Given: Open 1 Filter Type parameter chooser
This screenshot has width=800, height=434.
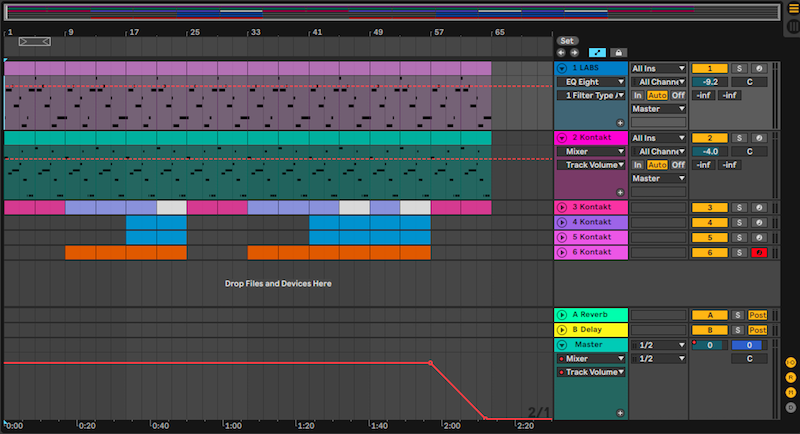Looking at the screenshot, I should pyautogui.click(x=591, y=95).
